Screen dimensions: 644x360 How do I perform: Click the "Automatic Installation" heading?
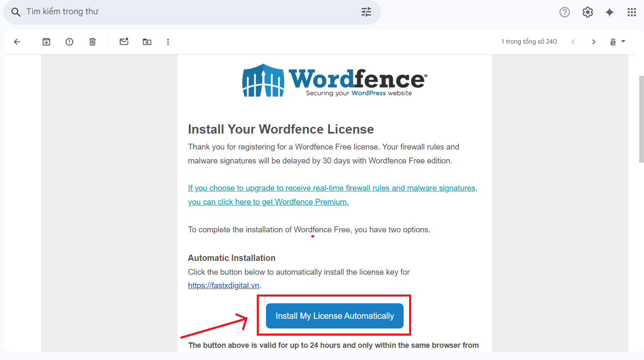coord(232,258)
